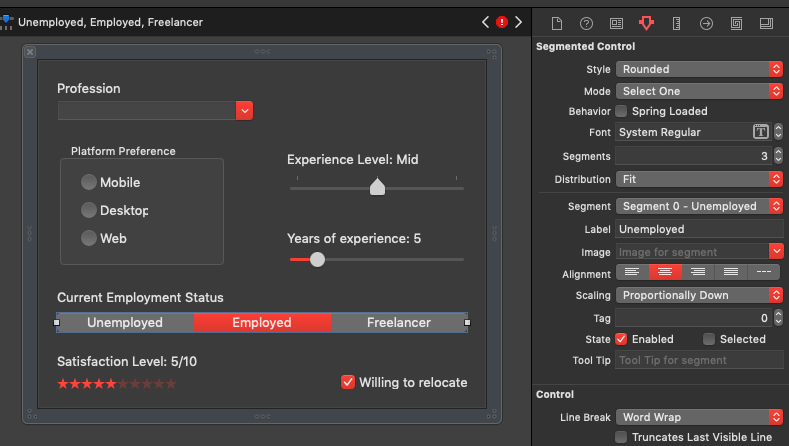Expand the Scaling Proportionally Down popup

click(775, 295)
